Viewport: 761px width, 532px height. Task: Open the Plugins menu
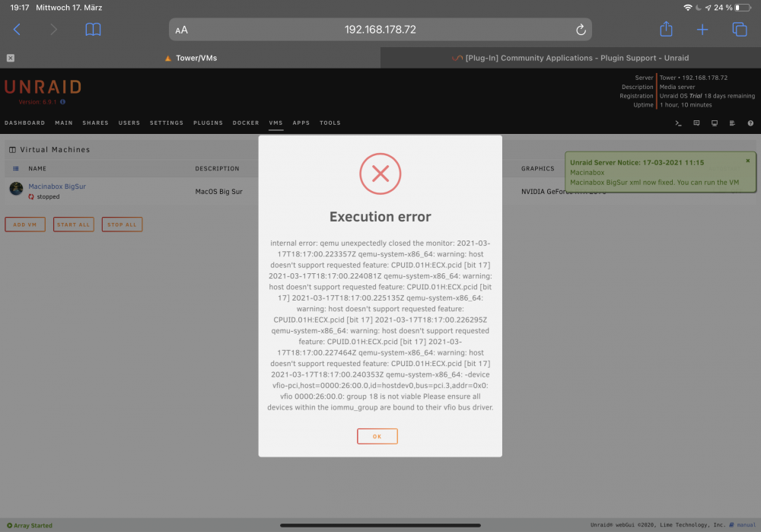209,123
